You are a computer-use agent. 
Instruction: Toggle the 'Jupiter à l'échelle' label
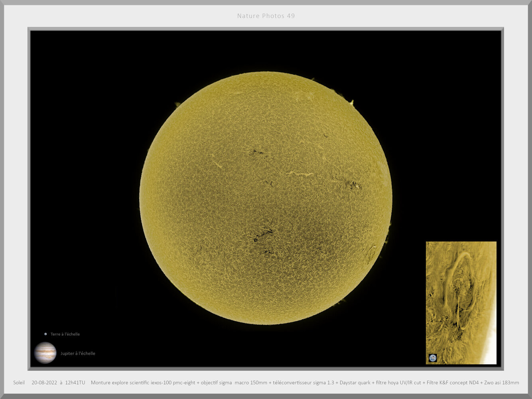(78, 353)
